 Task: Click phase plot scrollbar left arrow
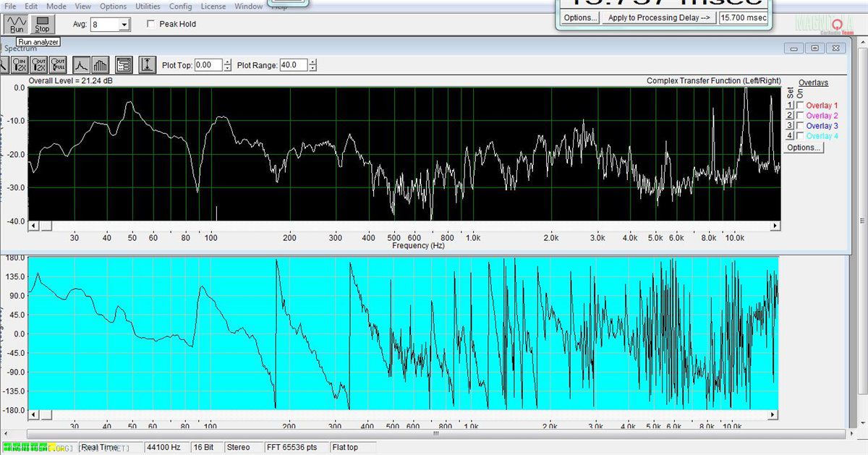pos(33,415)
